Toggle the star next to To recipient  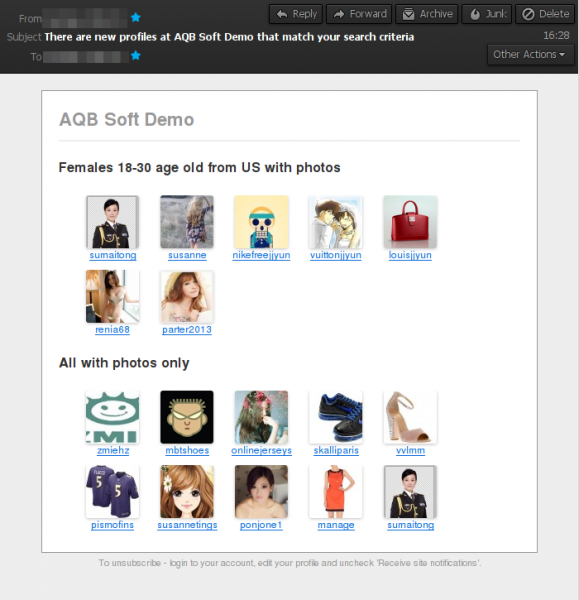135,55
